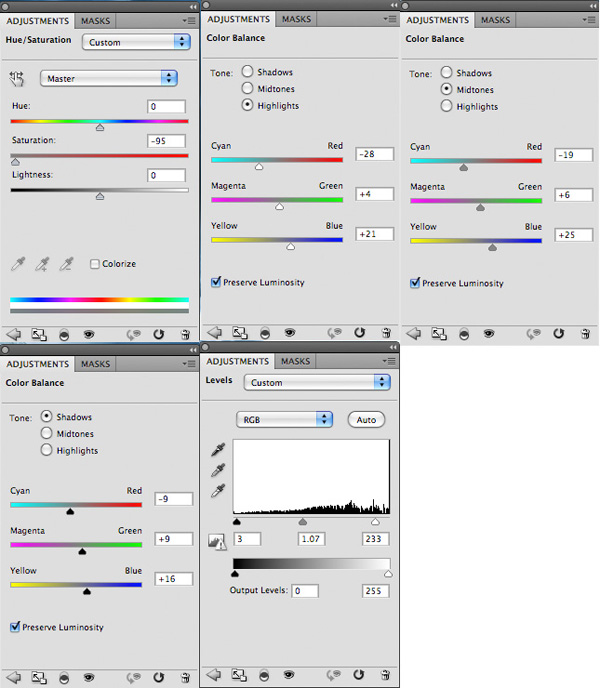Toggle layer visibility eye in Levels panel
This screenshot has width=600, height=688.
289,674
